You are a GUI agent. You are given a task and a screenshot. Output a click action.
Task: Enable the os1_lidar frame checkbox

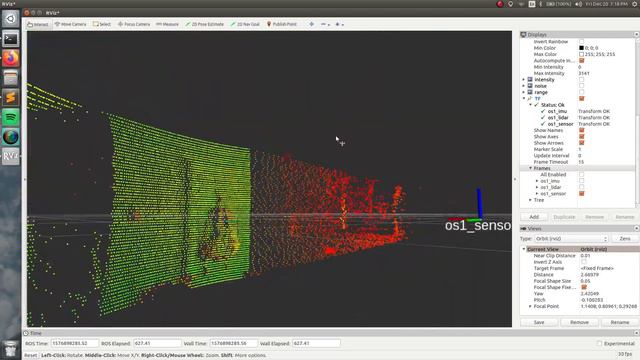pyautogui.click(x=581, y=187)
